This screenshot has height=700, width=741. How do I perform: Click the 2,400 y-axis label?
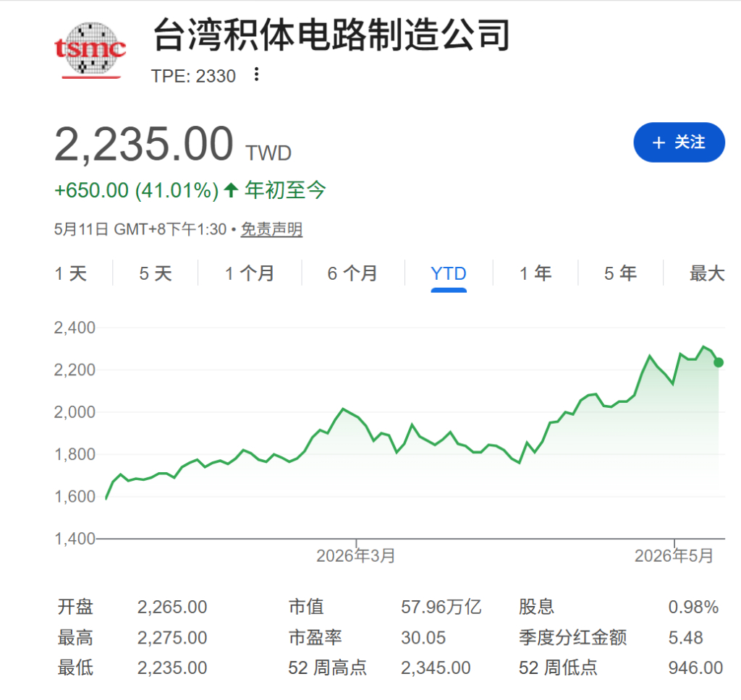click(x=75, y=328)
